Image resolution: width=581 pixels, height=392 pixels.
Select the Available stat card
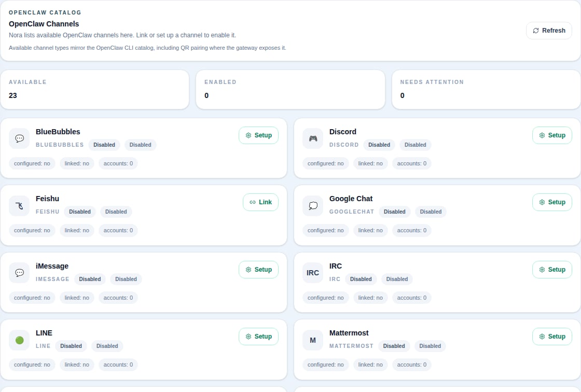coord(95,89)
